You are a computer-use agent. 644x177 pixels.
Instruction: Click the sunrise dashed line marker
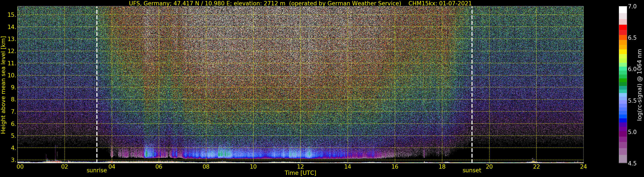click(x=97, y=85)
